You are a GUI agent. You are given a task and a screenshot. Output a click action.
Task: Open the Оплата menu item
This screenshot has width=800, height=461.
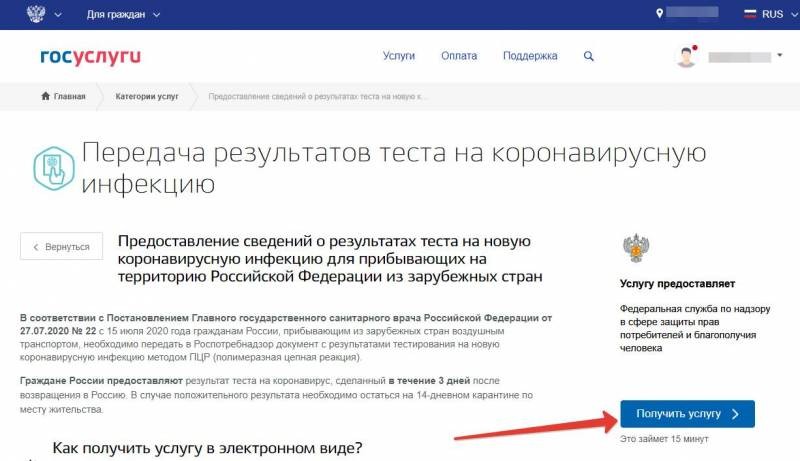click(x=459, y=56)
